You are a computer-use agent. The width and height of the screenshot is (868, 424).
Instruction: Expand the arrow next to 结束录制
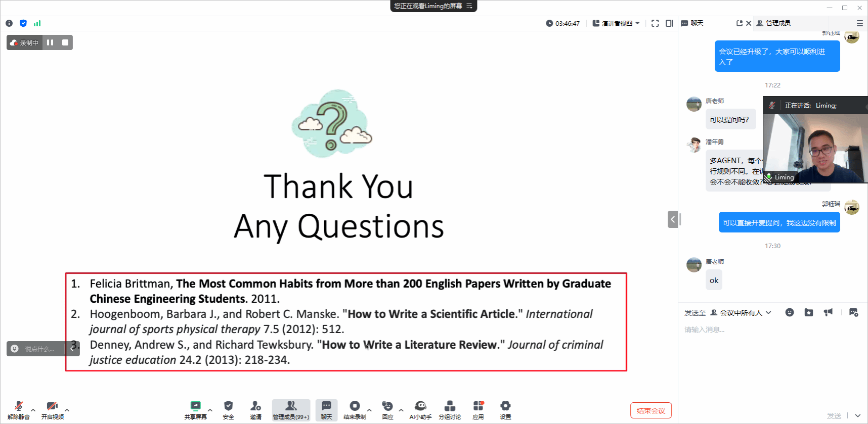tap(369, 410)
